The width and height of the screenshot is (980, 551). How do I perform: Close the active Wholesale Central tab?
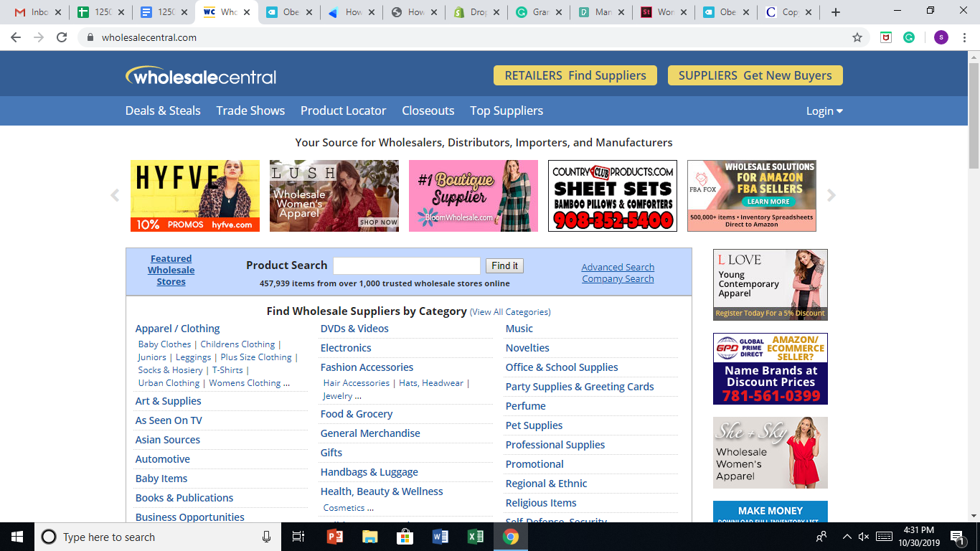[247, 12]
